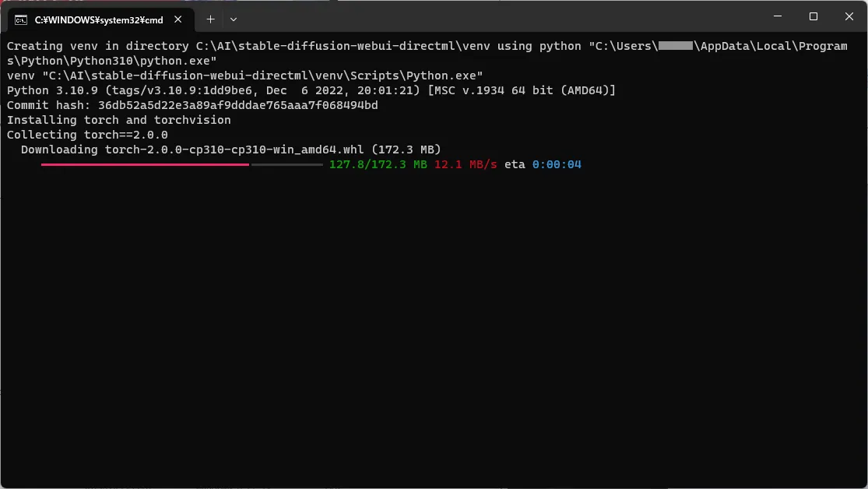Close the cmd terminal tab
Image resolution: width=868 pixels, height=489 pixels.
180,19
